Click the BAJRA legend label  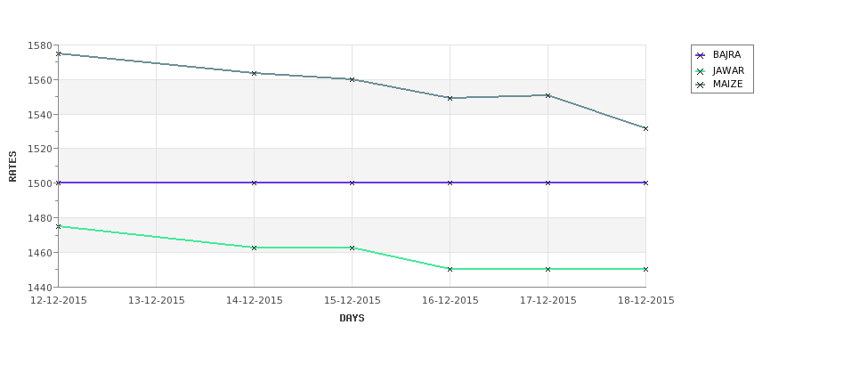click(x=726, y=55)
